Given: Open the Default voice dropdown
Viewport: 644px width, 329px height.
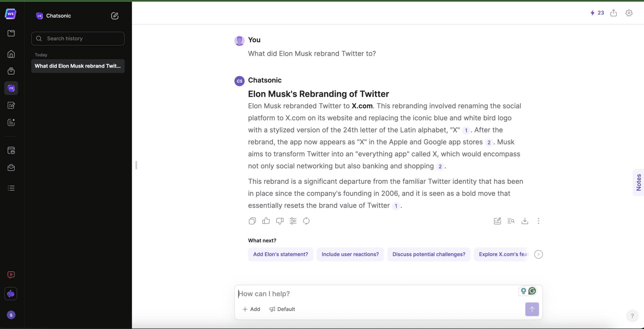Looking at the screenshot, I should (282, 309).
